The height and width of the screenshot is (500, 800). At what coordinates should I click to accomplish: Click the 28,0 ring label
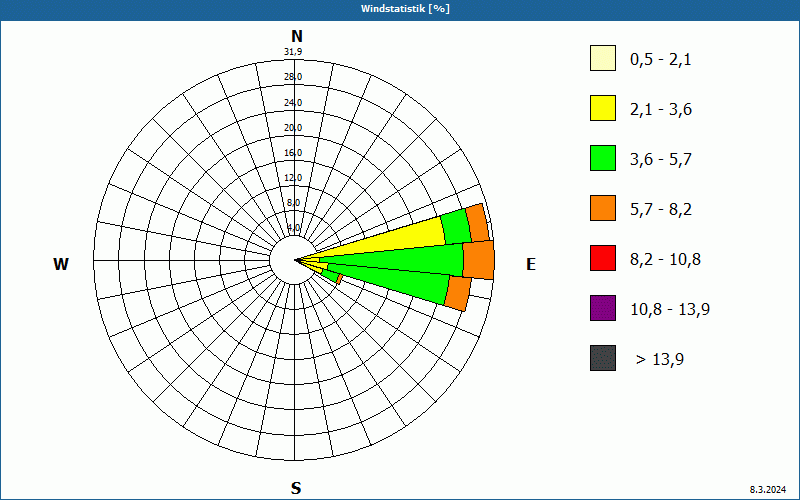click(293, 77)
